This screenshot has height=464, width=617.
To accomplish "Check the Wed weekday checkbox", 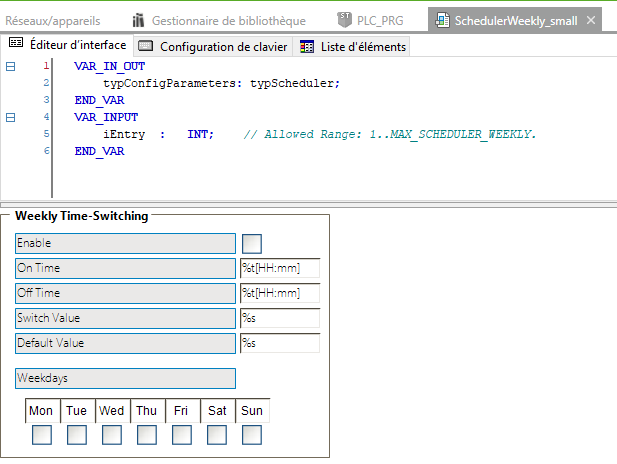I will 112,435.
